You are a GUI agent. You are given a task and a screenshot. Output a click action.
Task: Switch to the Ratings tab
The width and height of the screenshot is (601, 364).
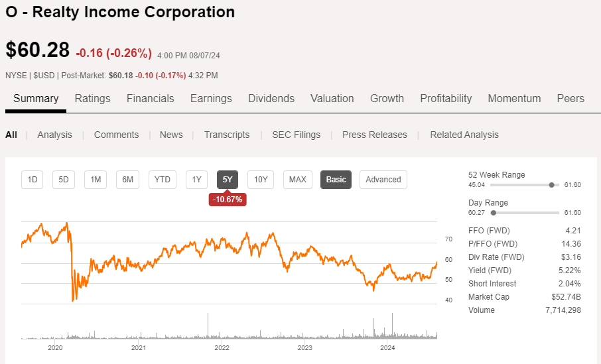92,98
